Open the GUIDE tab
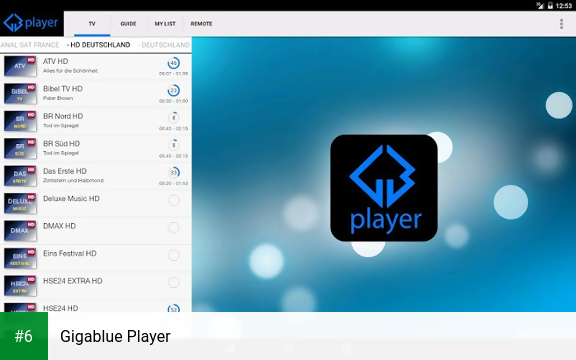 (x=128, y=24)
